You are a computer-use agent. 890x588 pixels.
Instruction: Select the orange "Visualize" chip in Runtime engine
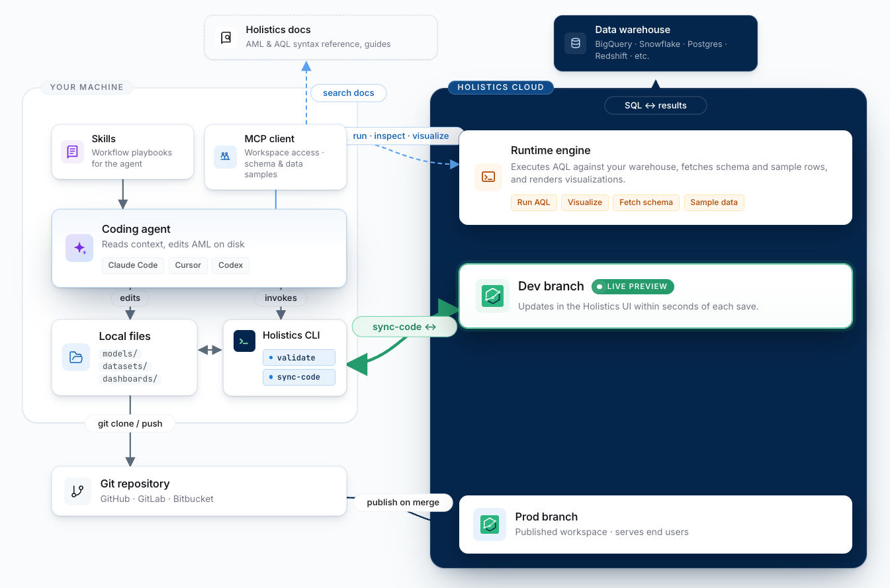tap(585, 202)
